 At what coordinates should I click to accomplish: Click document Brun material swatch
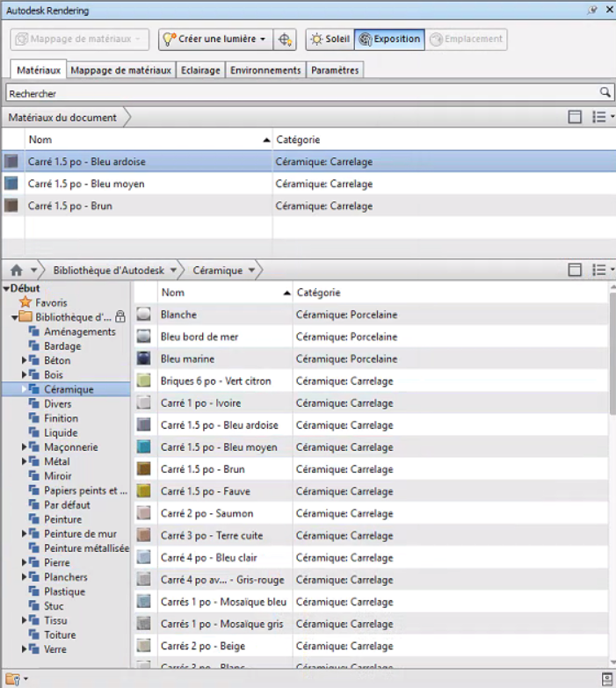[x=11, y=206]
